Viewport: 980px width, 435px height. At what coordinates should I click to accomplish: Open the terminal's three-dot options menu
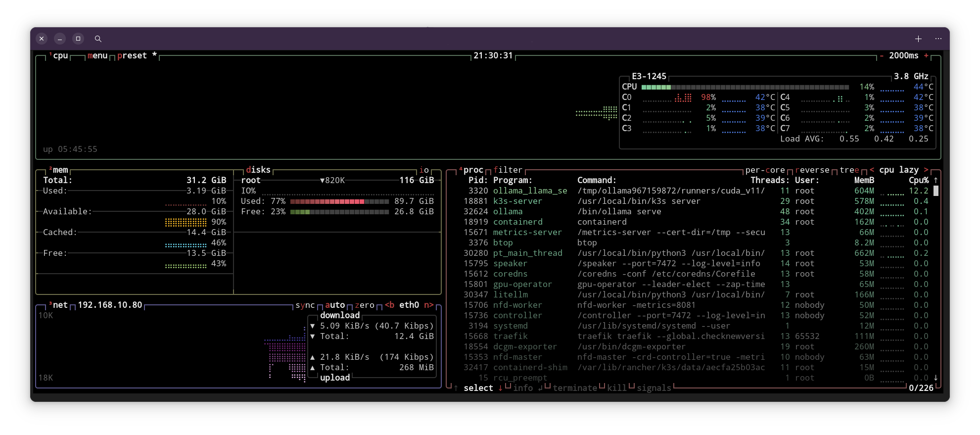tap(938, 39)
